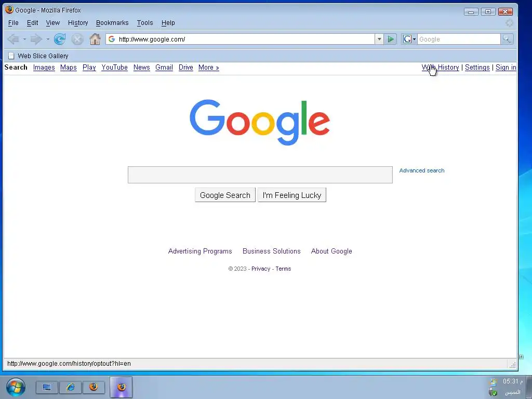
Task: Click the I'm Feeling Lucky button
Action: (x=292, y=195)
